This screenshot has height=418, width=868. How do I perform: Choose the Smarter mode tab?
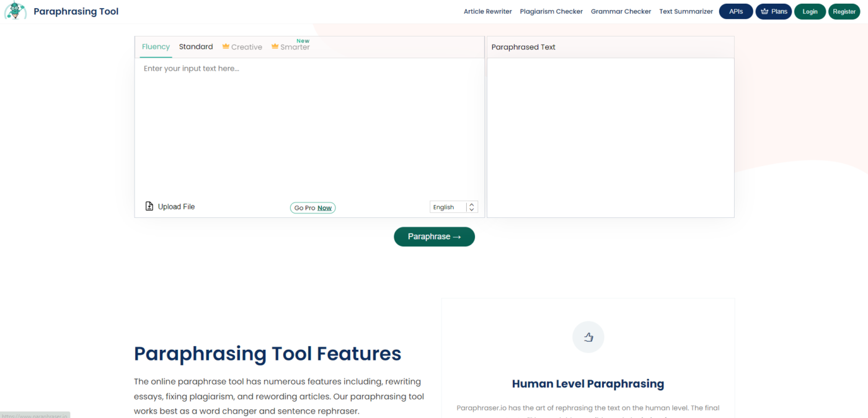click(x=294, y=47)
